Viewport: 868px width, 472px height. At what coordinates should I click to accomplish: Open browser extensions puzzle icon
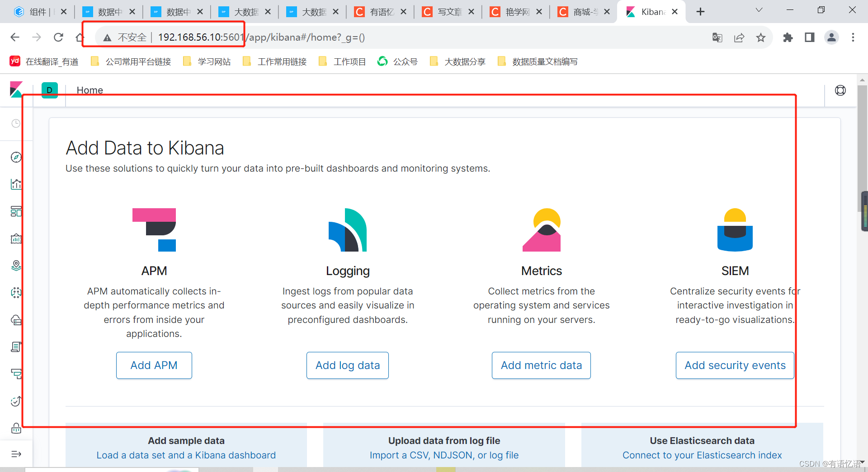788,37
